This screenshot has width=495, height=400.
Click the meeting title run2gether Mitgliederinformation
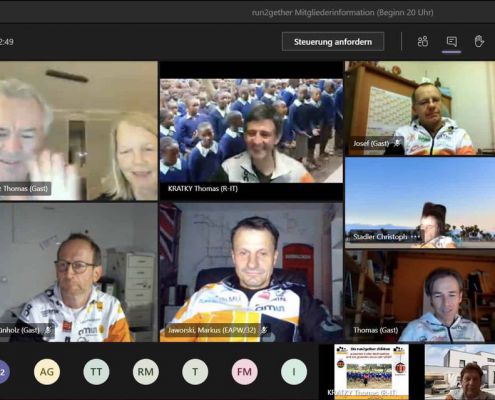click(x=343, y=13)
